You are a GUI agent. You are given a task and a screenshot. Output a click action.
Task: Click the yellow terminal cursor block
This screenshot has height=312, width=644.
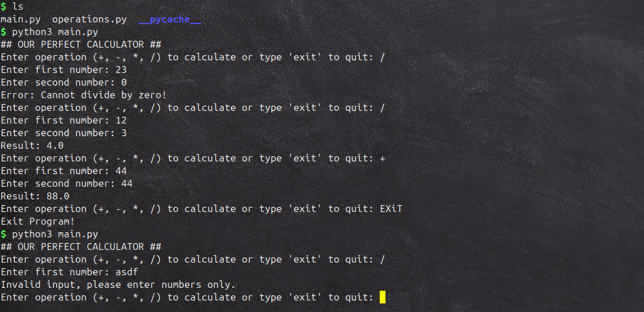(x=382, y=297)
